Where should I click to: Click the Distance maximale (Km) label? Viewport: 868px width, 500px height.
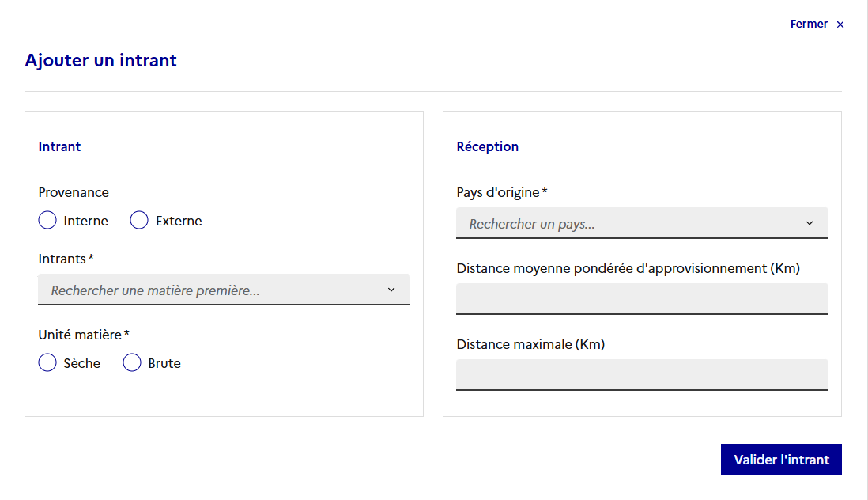[x=530, y=344]
